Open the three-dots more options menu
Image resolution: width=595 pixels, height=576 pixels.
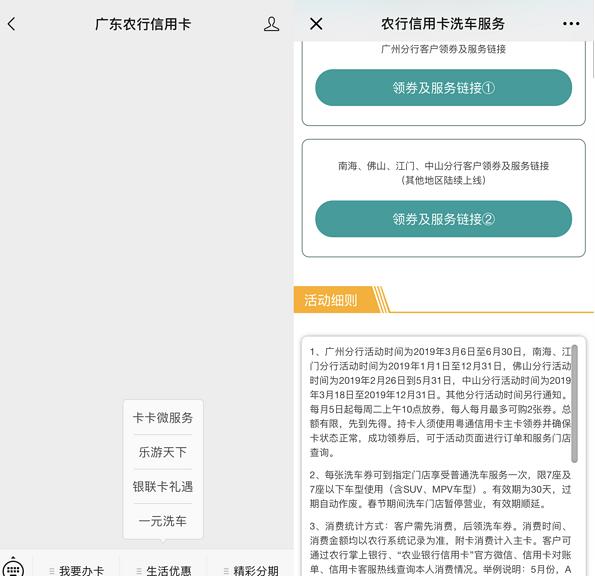pos(571,24)
